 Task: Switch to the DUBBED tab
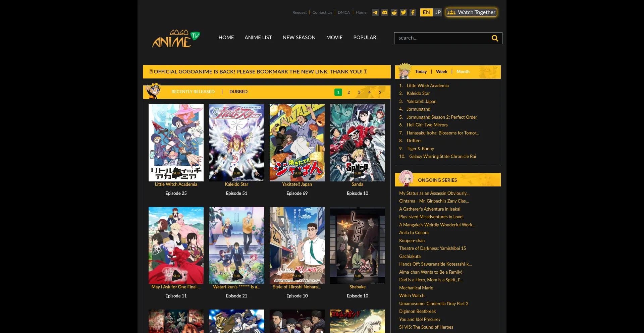[238, 92]
